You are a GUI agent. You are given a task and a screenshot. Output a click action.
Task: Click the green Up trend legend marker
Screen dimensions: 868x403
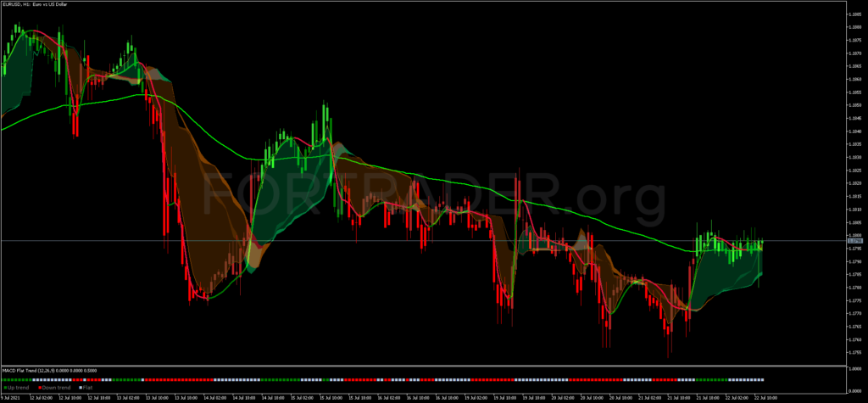coord(5,388)
